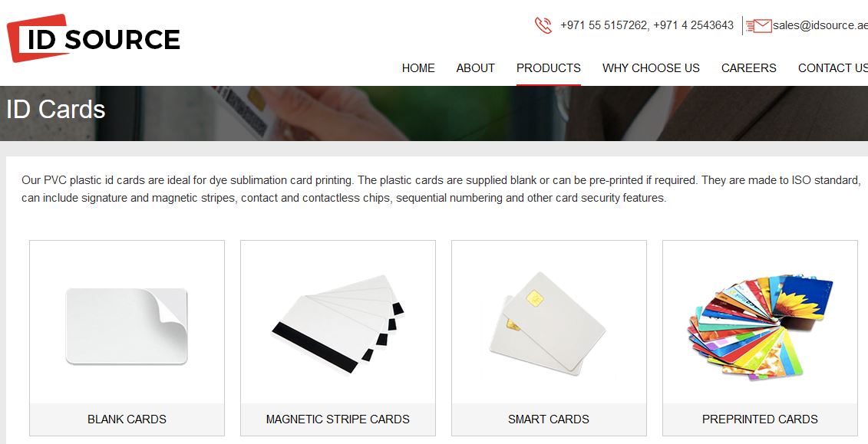Open the magnetic stripe cards image

click(338, 324)
